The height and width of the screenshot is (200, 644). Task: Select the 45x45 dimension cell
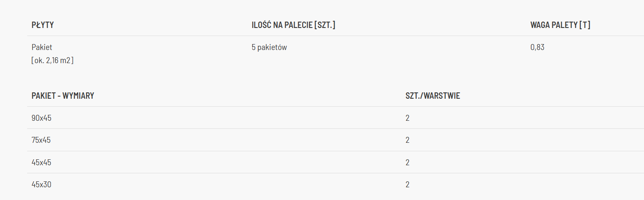click(x=41, y=162)
